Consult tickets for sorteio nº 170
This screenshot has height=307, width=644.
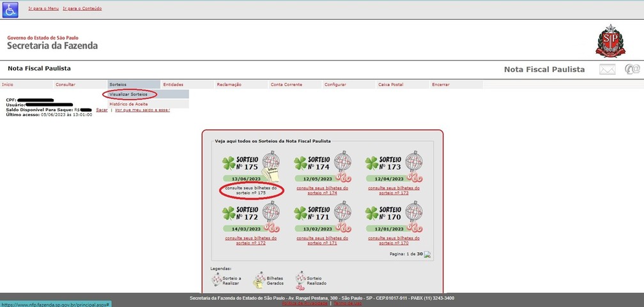(394, 240)
